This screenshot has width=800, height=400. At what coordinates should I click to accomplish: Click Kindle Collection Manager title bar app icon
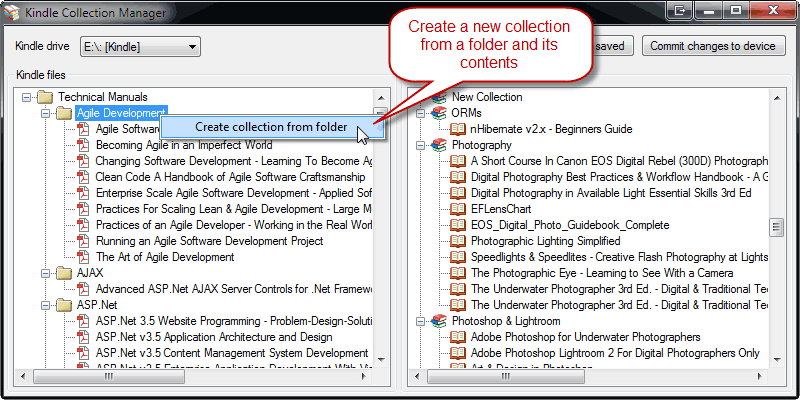pos(12,12)
